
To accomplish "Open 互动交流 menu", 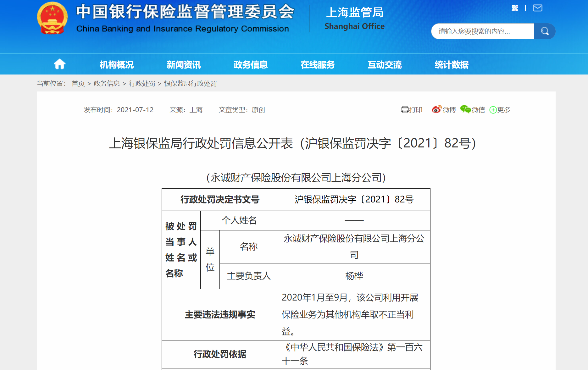I will 385,65.
